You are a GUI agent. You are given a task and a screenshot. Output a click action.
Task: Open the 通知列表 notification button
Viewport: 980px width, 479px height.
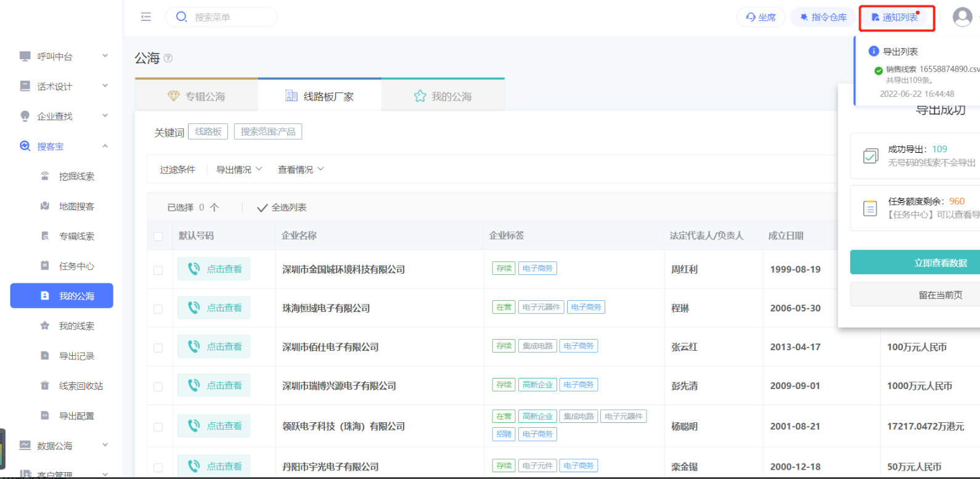[896, 17]
